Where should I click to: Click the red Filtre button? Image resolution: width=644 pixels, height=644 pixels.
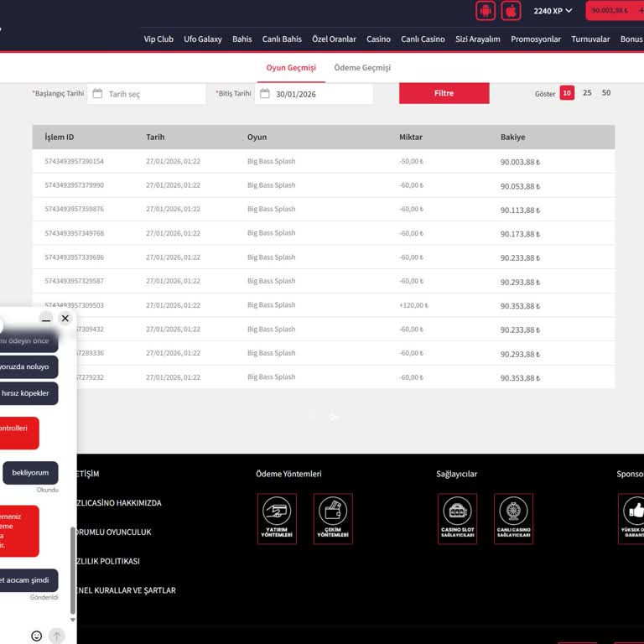click(444, 93)
